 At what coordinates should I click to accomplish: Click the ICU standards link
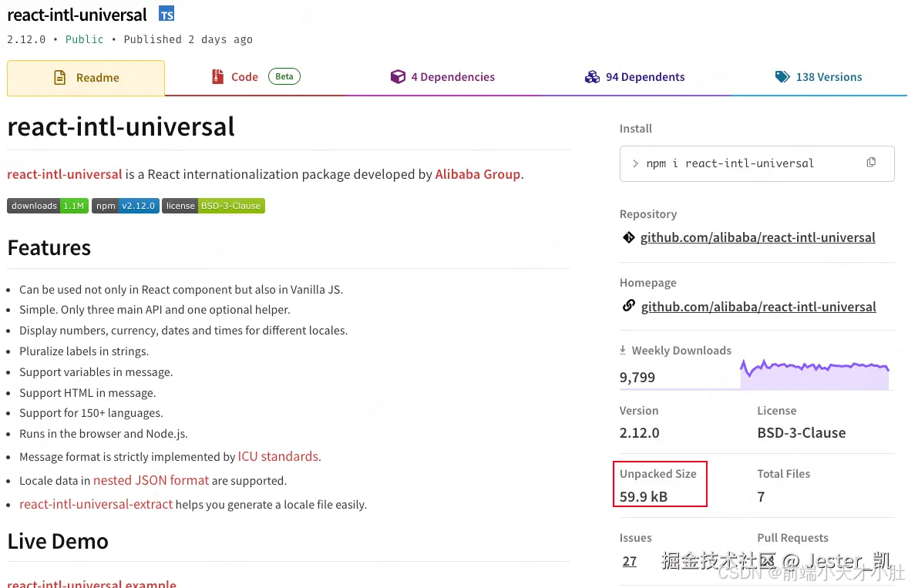[277, 456]
